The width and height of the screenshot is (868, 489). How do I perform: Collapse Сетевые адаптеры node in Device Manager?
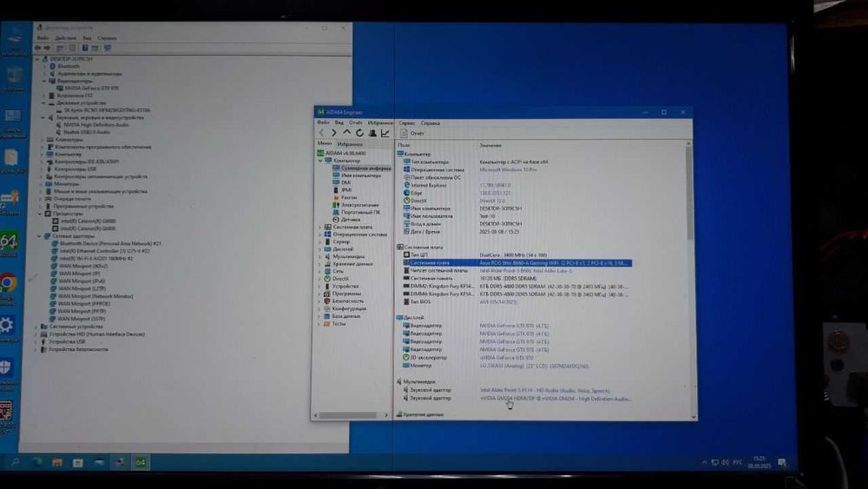[39, 236]
